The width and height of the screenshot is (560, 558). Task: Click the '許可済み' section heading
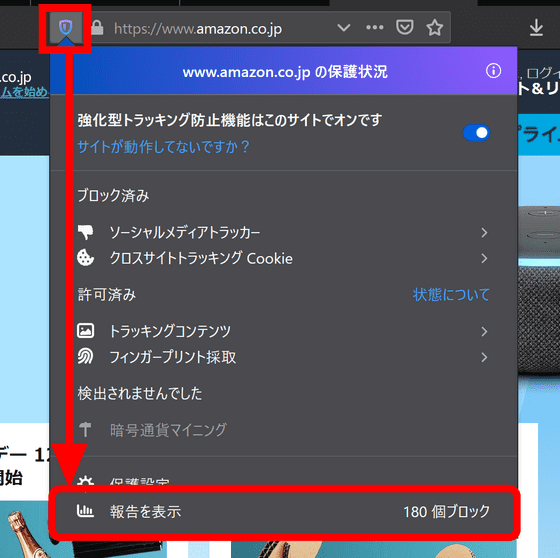[107, 295]
